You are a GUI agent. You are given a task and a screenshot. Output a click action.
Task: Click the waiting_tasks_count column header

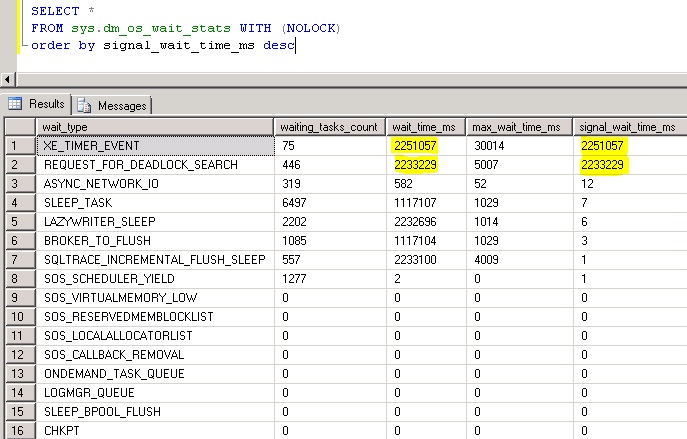[328, 127]
